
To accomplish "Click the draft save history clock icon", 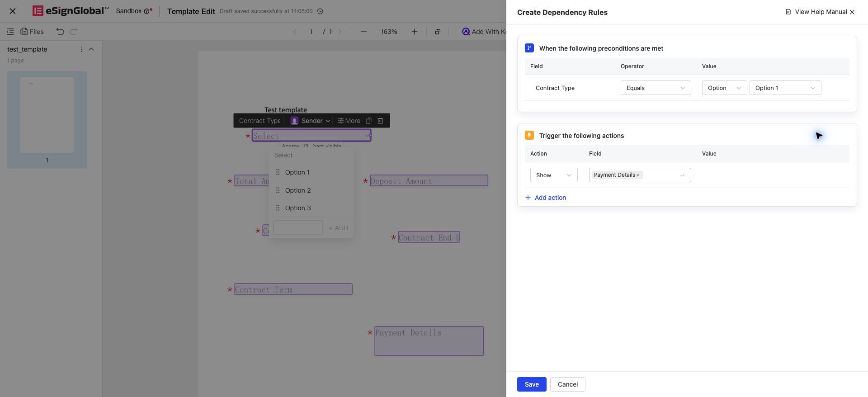I will click(x=320, y=11).
